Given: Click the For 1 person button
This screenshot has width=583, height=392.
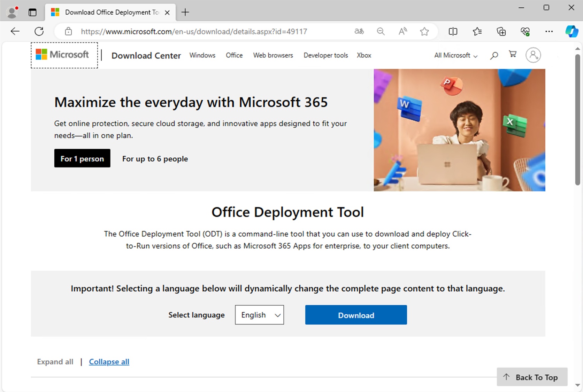Looking at the screenshot, I should coord(82,158).
